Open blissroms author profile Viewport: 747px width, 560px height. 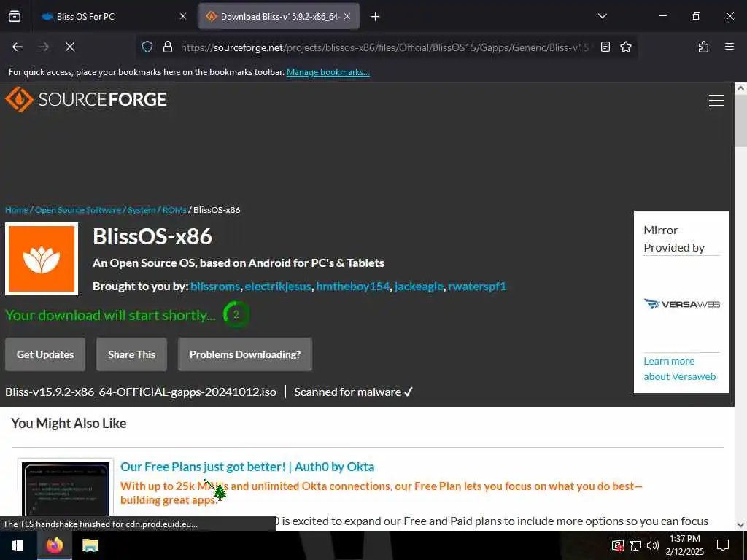(215, 286)
